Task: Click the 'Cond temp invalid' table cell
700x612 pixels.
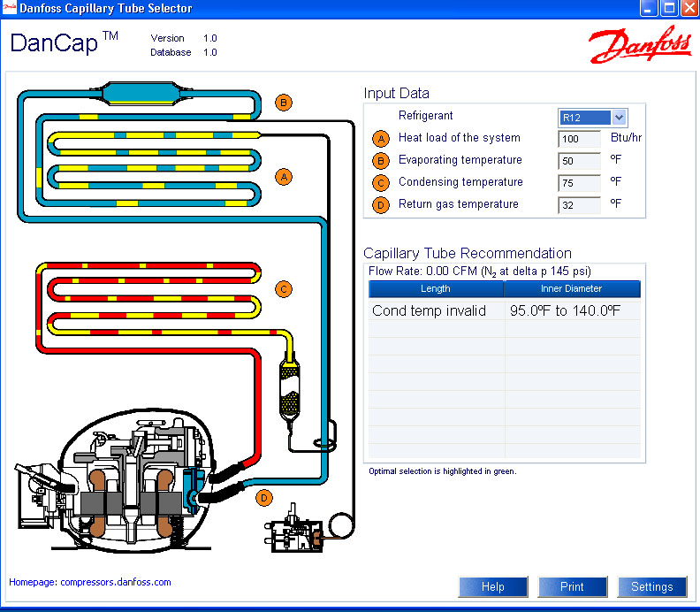Action: [x=436, y=310]
